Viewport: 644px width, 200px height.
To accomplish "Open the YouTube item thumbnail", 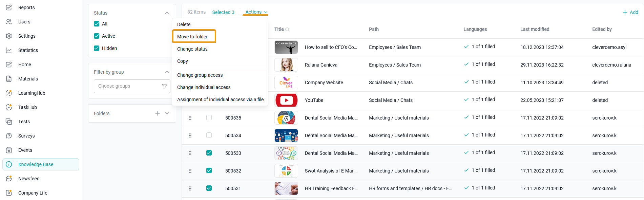I will click(x=286, y=100).
